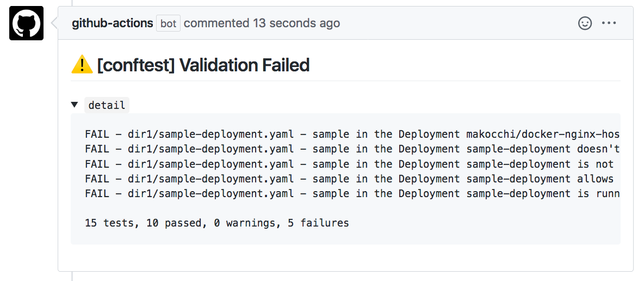Click the horizontal divider under the heading
This screenshot has height=281, width=644.
click(345, 81)
